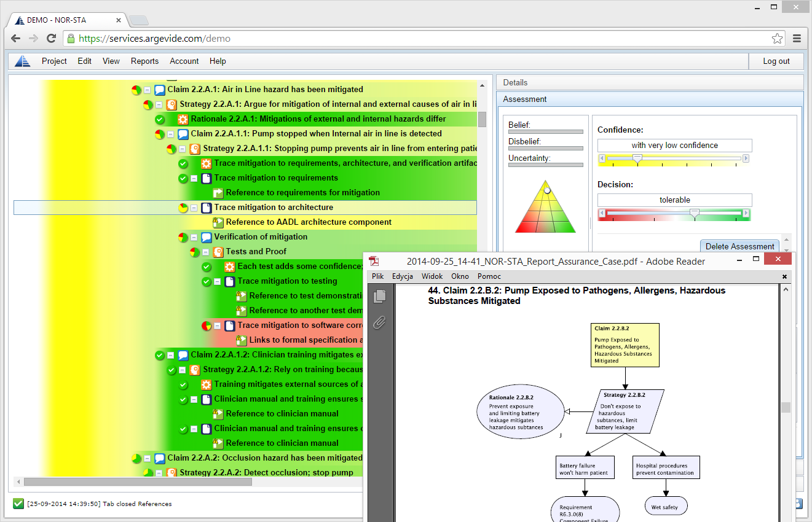The height and width of the screenshot is (522, 812).
Task: Collapse Claim 2.2.A.1 node
Action: click(148, 90)
